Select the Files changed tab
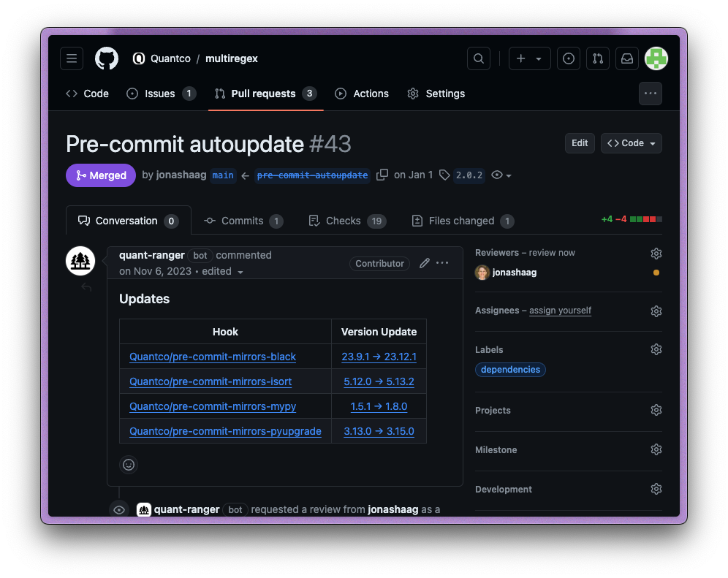 (x=463, y=221)
